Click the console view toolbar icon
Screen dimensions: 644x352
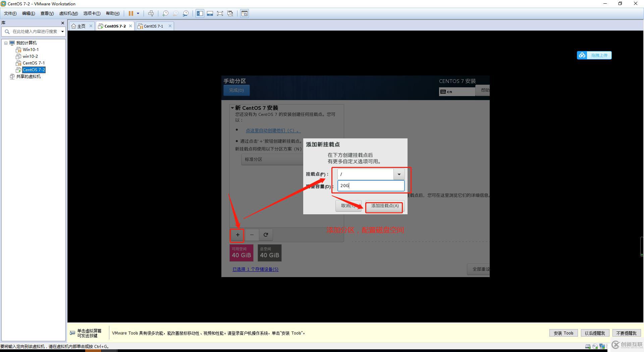[x=245, y=13]
